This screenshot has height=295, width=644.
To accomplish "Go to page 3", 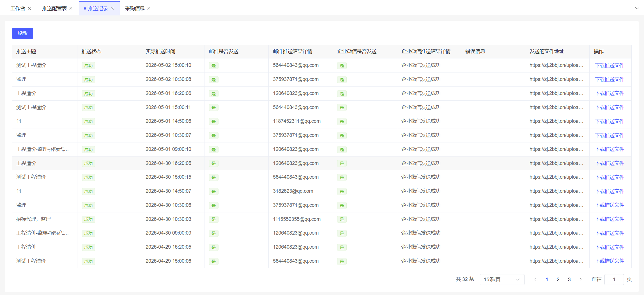I will [x=569, y=279].
